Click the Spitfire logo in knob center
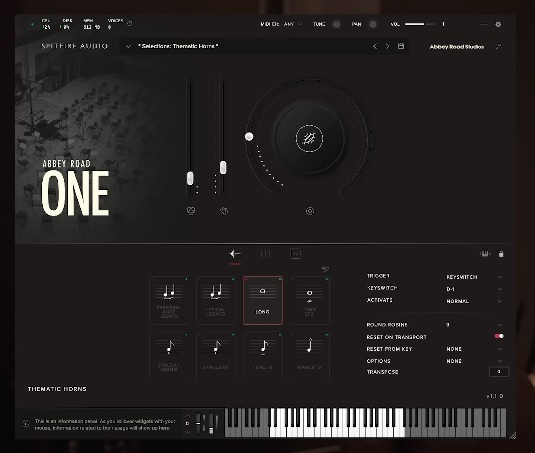 point(309,138)
